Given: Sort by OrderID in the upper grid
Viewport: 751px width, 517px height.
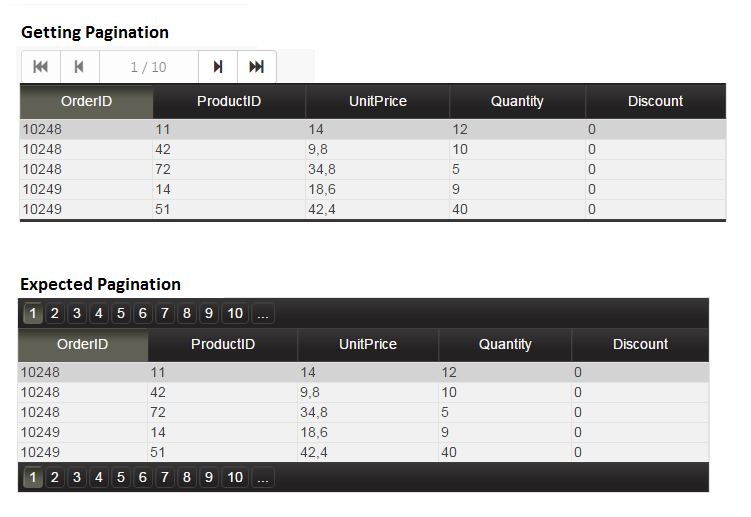Looking at the screenshot, I should 86,102.
